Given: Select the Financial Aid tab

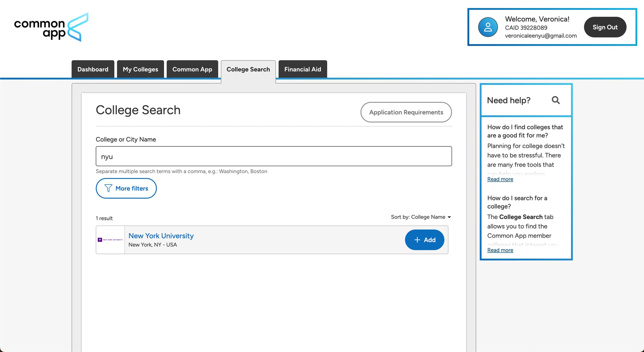Looking at the screenshot, I should (302, 69).
